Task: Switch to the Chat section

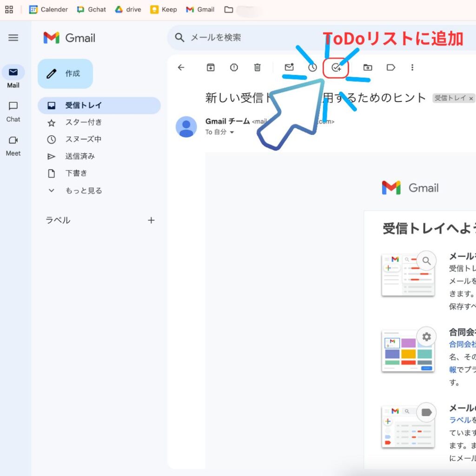Action: click(13, 112)
